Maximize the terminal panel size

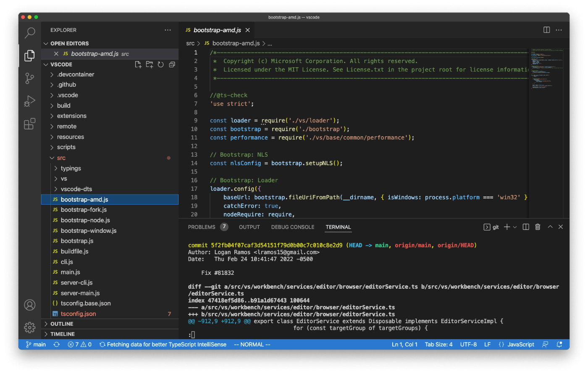550,227
